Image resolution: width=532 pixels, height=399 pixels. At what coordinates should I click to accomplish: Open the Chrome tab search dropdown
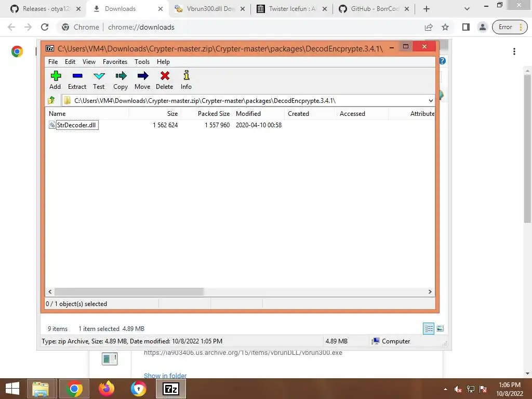point(467,9)
